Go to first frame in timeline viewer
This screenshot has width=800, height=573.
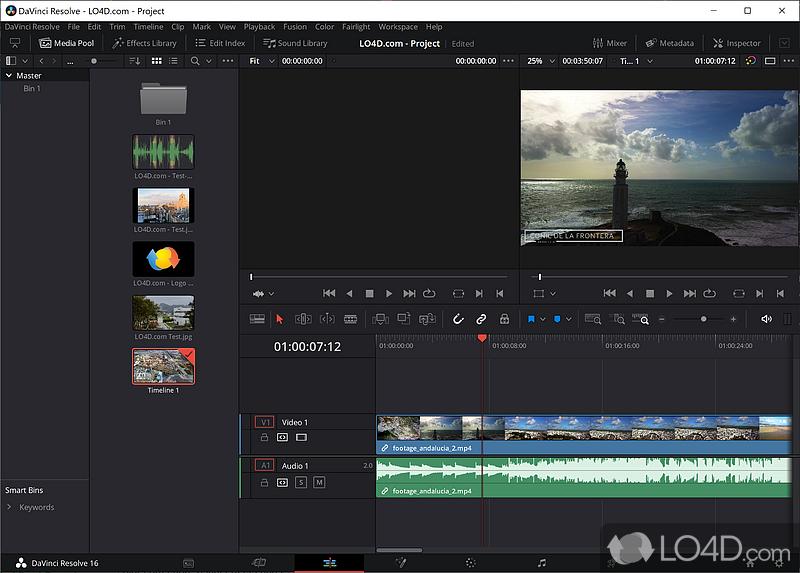click(609, 293)
